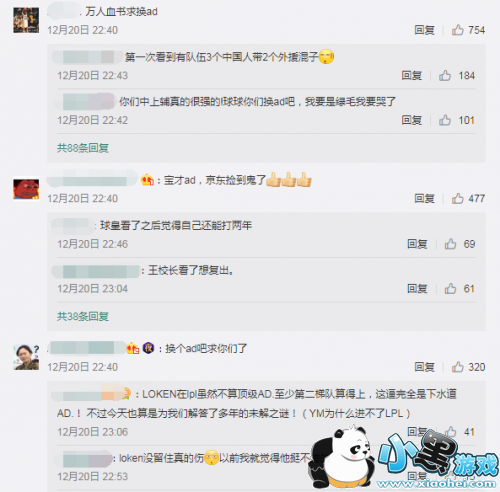500x492 pixels.
Task: Expand the 共88条回复 replies thread
Action: pos(83,148)
